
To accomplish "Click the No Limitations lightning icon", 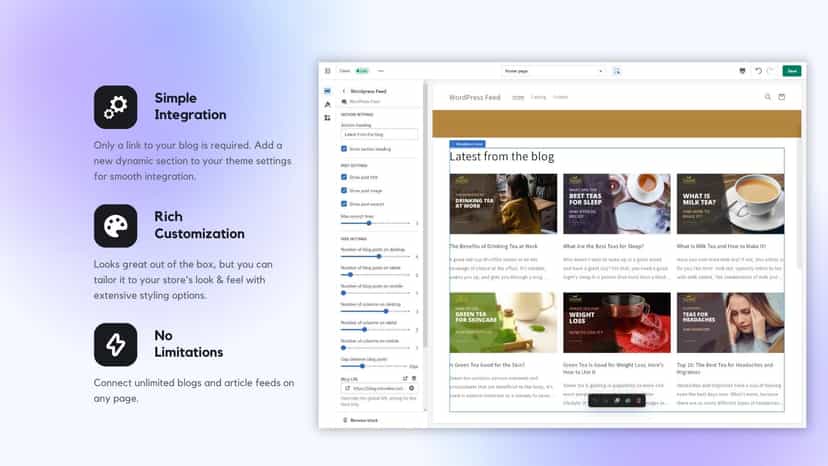I will click(x=116, y=344).
